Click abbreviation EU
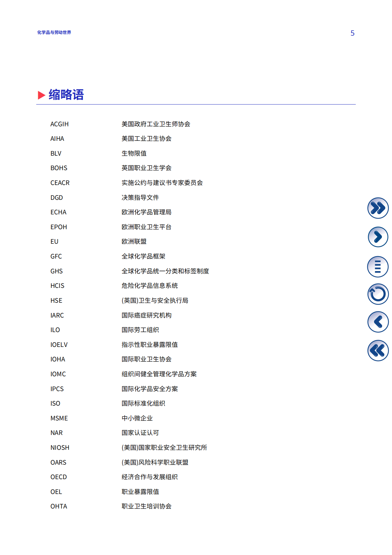This screenshot has height=555, width=392. pyautogui.click(x=54, y=241)
